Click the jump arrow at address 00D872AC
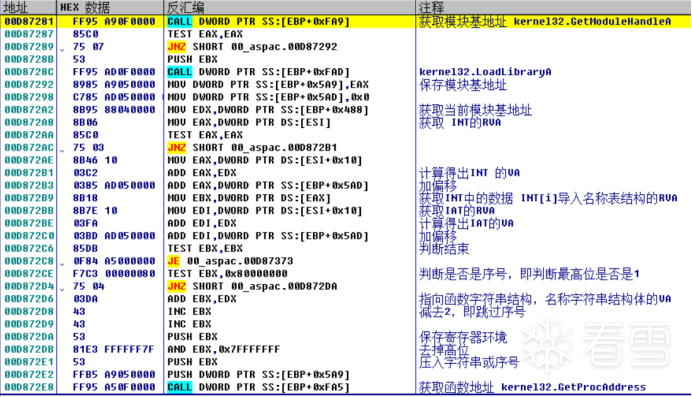This screenshot has height=397, width=692. point(62,150)
